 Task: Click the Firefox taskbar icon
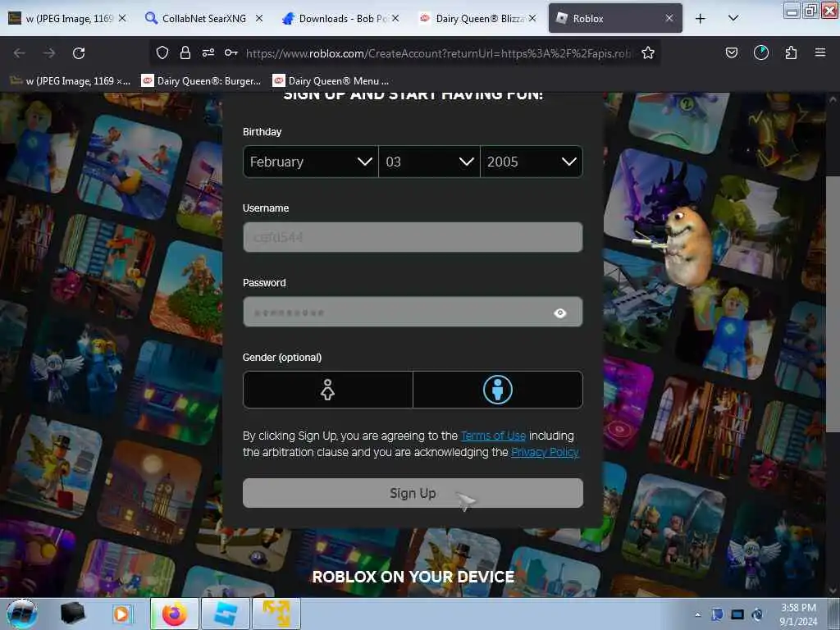point(175,614)
